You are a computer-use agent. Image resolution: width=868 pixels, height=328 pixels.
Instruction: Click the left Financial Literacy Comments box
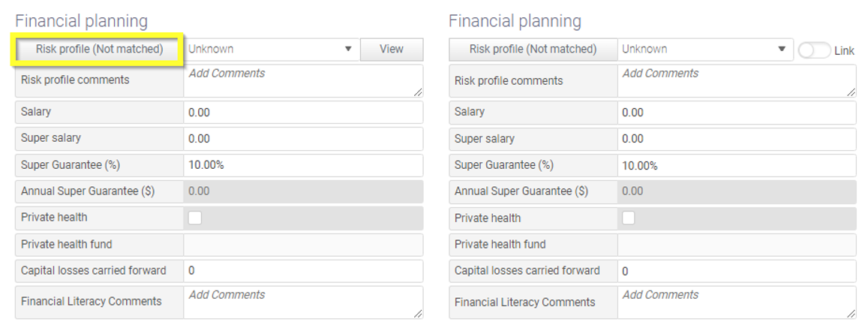click(303, 302)
